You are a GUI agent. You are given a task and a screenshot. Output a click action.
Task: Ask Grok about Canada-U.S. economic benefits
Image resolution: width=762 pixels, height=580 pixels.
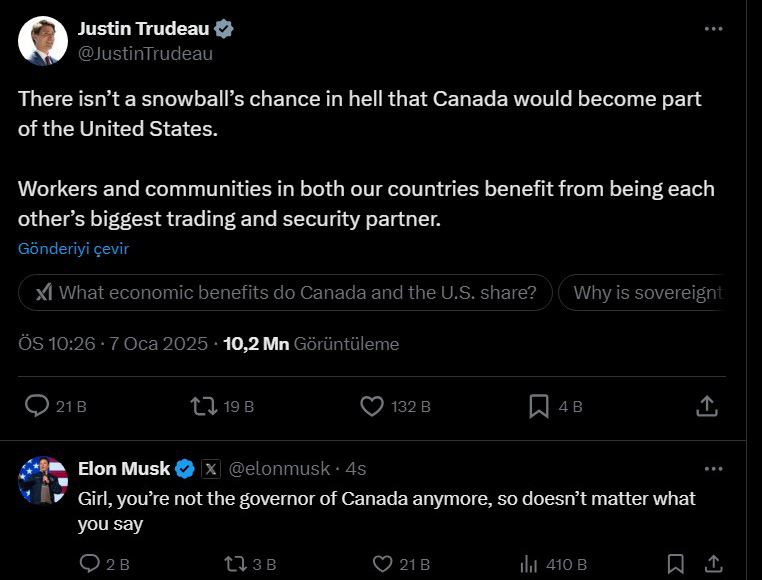pos(285,293)
